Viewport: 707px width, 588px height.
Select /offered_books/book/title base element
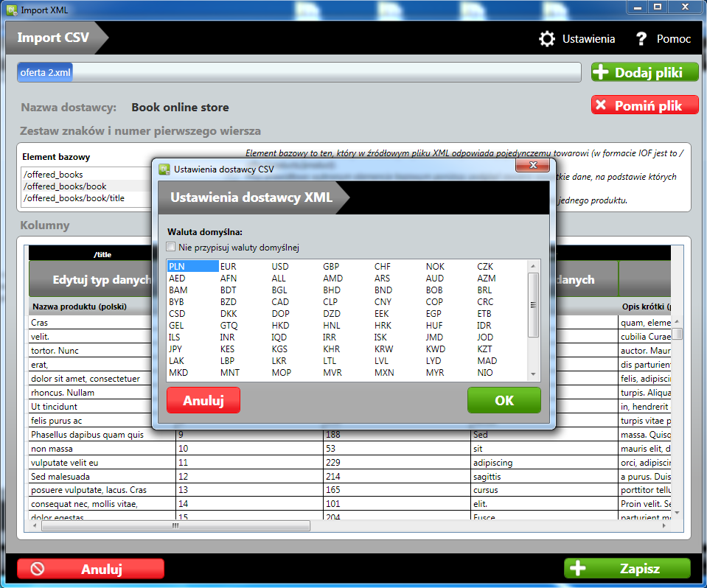click(74, 197)
